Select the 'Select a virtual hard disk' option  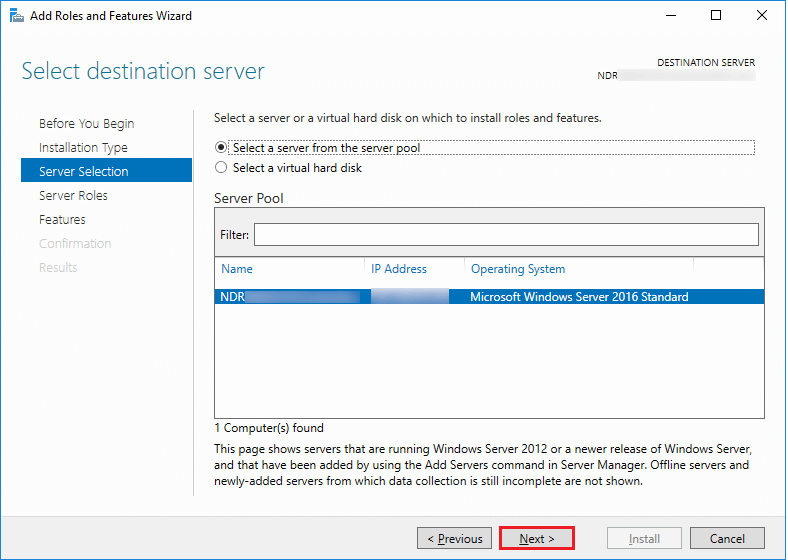[x=221, y=168]
